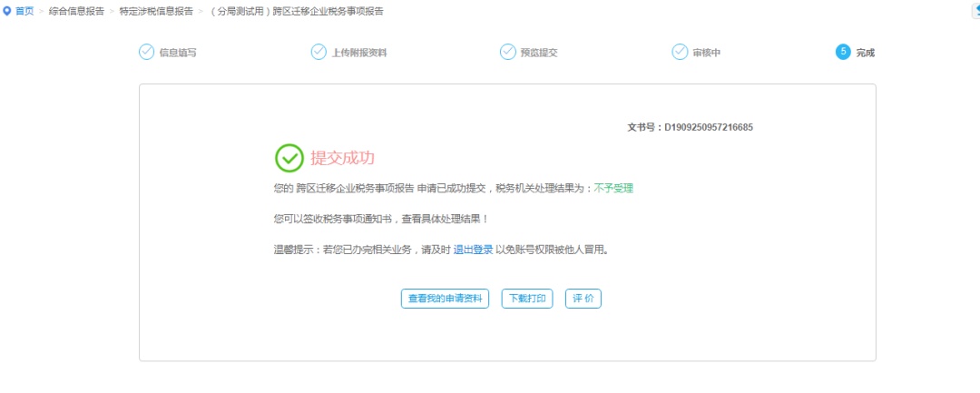Click the home location pin icon

[x=7, y=11]
